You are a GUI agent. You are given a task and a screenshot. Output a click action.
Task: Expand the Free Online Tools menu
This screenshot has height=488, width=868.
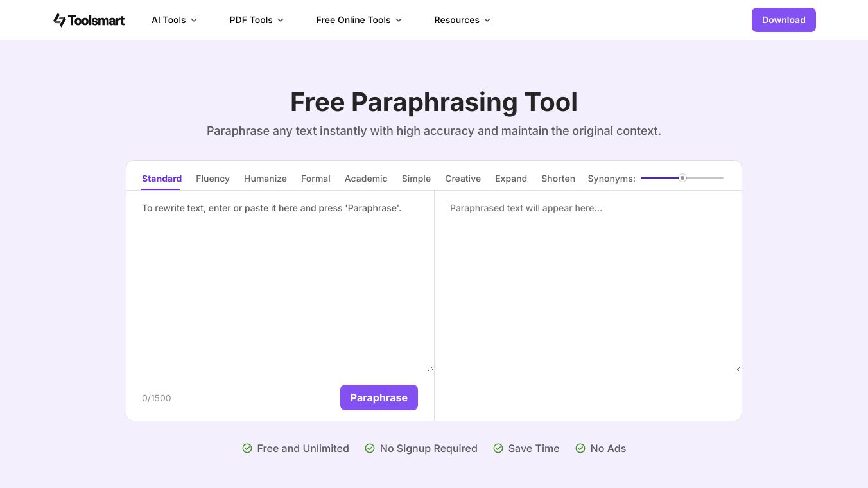pos(359,20)
